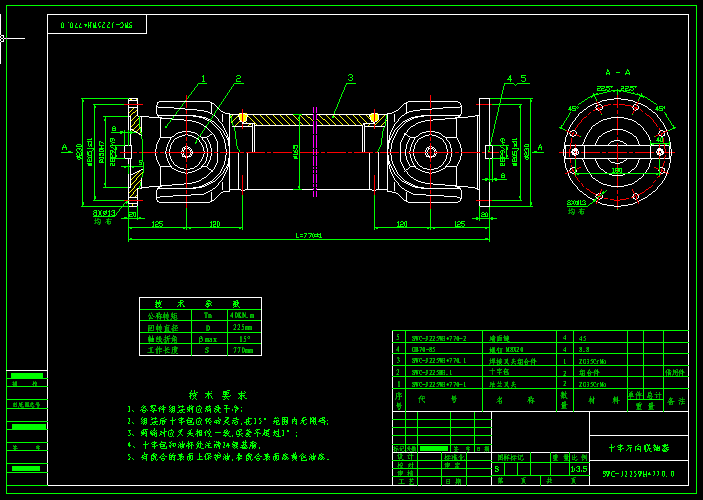Click part balloon number 2
This screenshot has height=500, width=703.
[239, 79]
